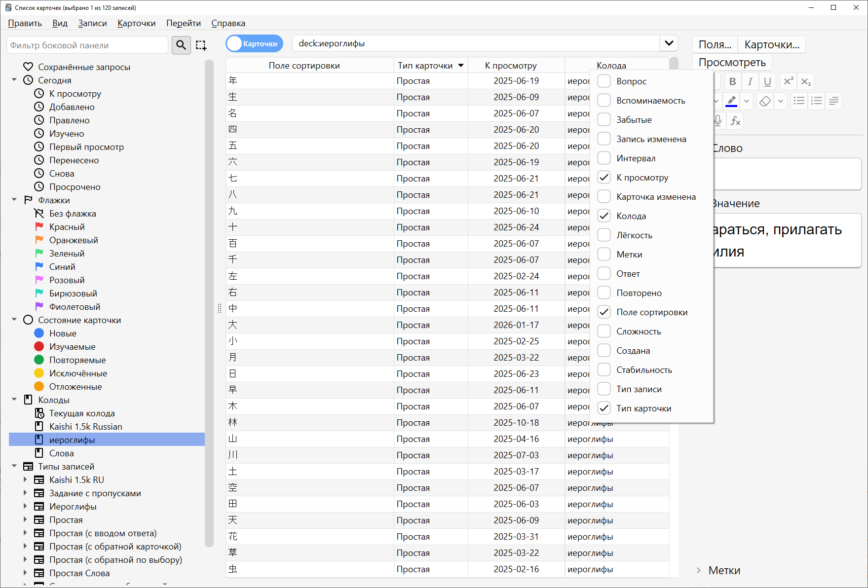Insert an unordered bullet list
Screen dimensions: 868x588
[798, 101]
